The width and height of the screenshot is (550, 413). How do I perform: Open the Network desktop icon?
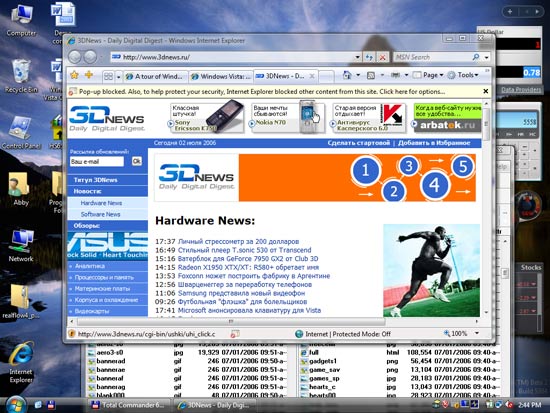point(21,246)
